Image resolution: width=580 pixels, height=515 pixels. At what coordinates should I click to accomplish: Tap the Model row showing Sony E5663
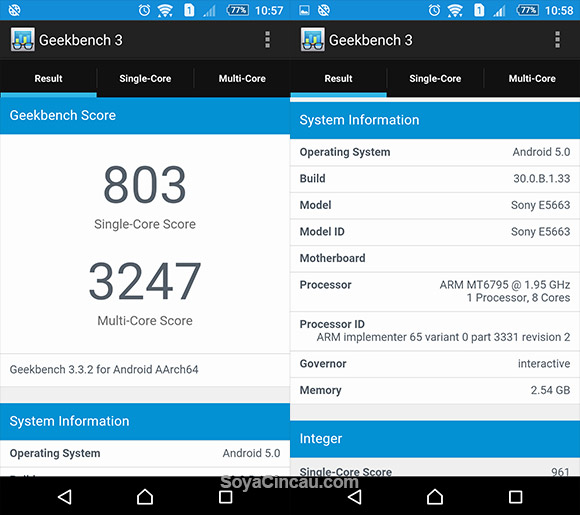(x=435, y=205)
